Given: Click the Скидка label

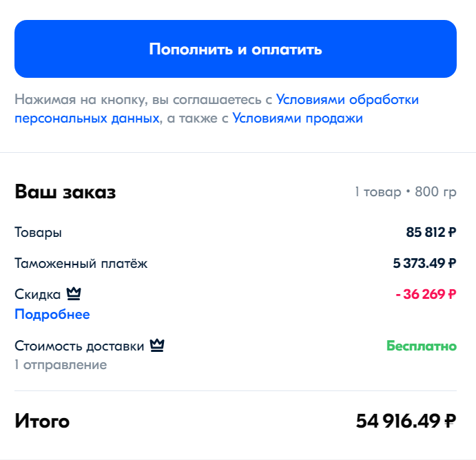Looking at the screenshot, I should click(38, 295).
